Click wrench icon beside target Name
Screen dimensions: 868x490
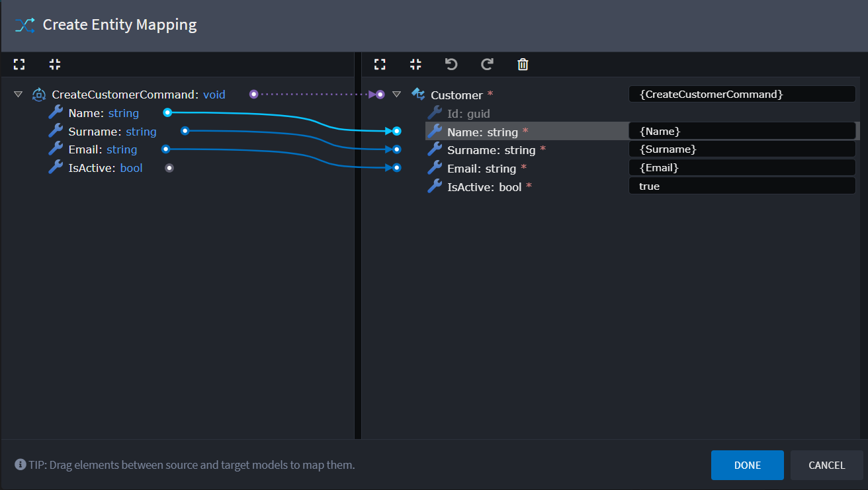click(x=435, y=132)
